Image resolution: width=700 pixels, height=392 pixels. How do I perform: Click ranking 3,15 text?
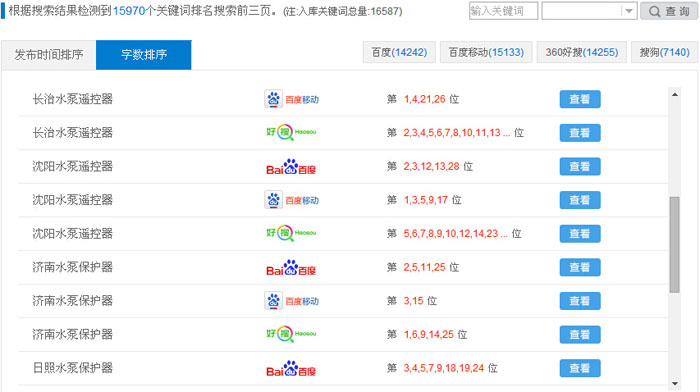point(413,301)
